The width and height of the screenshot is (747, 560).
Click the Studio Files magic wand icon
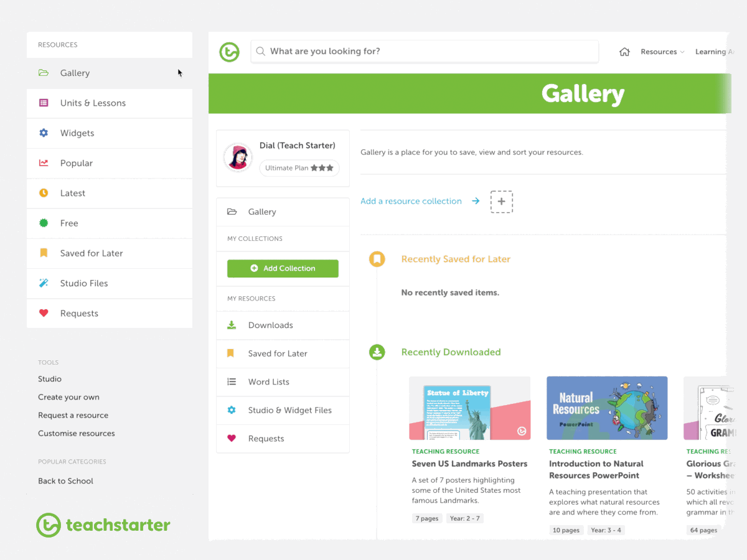(44, 283)
